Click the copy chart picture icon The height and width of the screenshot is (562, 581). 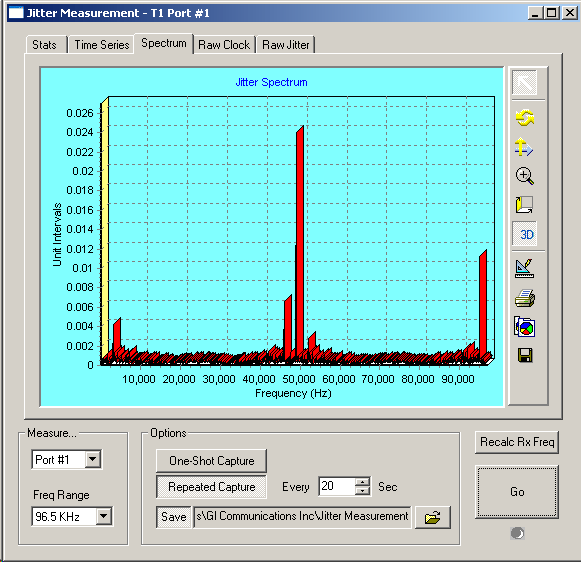coord(525,327)
